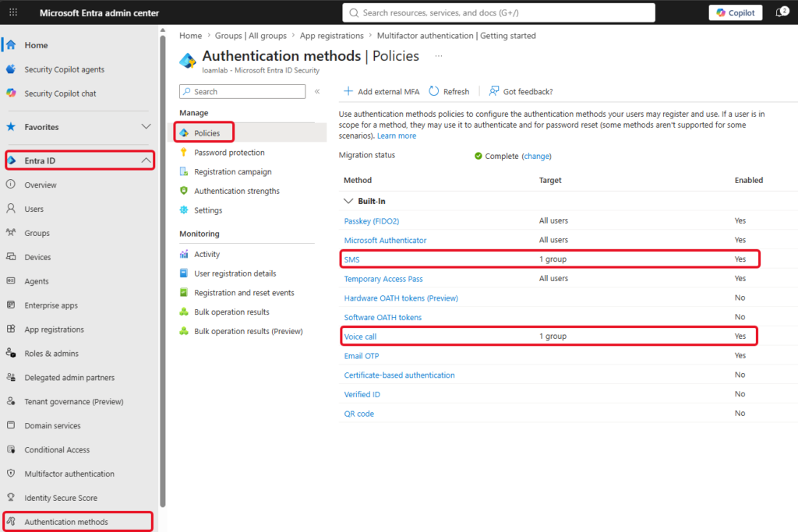
Task: Open the Learn more link
Action: pyautogui.click(x=397, y=136)
